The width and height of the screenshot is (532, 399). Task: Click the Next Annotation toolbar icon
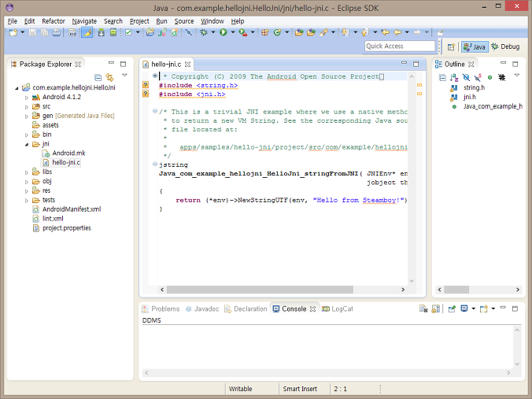345,32
